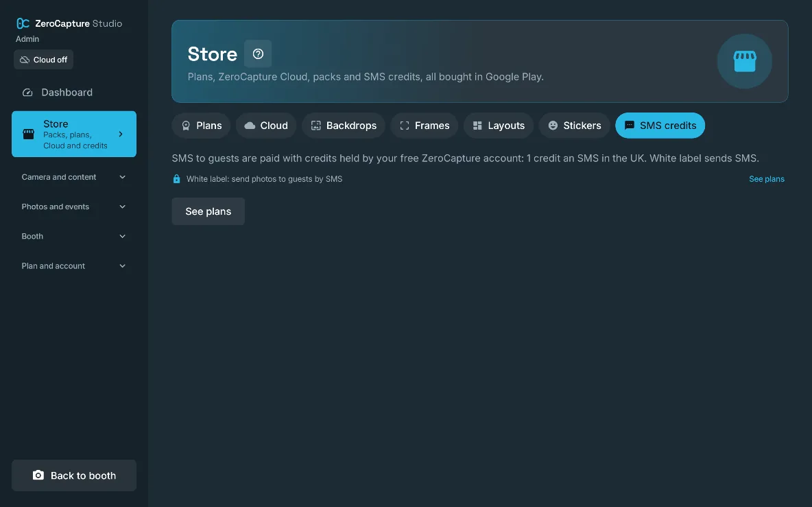This screenshot has height=507, width=812.
Task: Click the Dashboard gauge icon
Action: [27, 92]
